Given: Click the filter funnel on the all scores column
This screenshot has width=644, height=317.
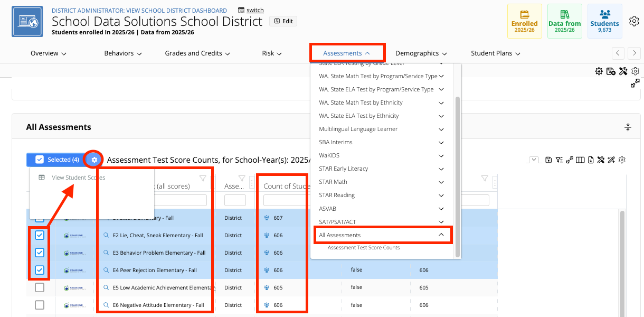Looking at the screenshot, I should click(x=202, y=178).
